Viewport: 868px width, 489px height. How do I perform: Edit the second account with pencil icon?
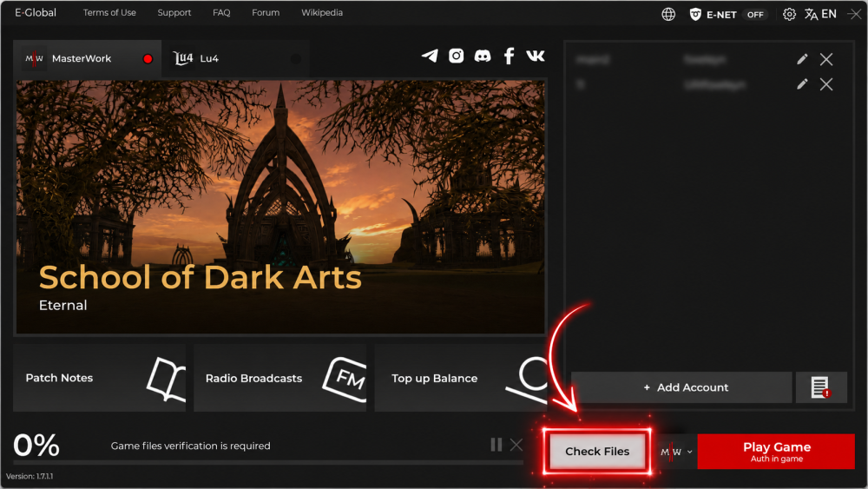pos(802,84)
